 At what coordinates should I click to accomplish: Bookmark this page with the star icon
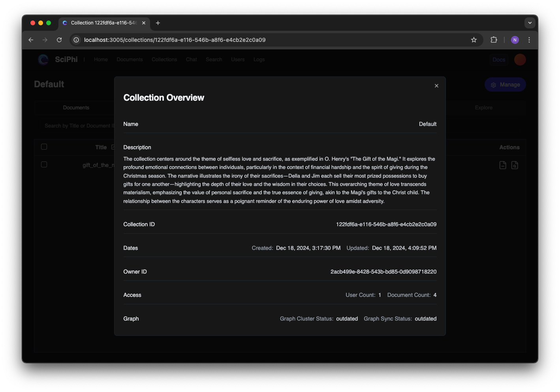pos(474,40)
